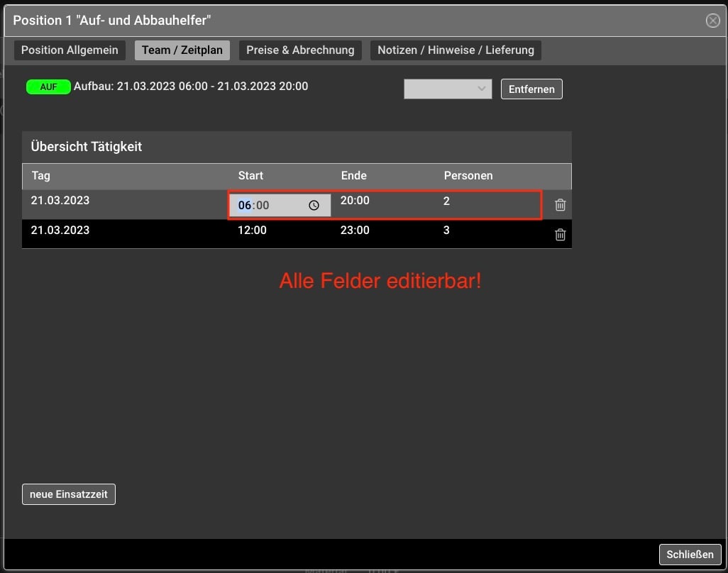This screenshot has height=573, width=728.
Task: Edit Personen value 2 in the first row
Action: [x=447, y=201]
